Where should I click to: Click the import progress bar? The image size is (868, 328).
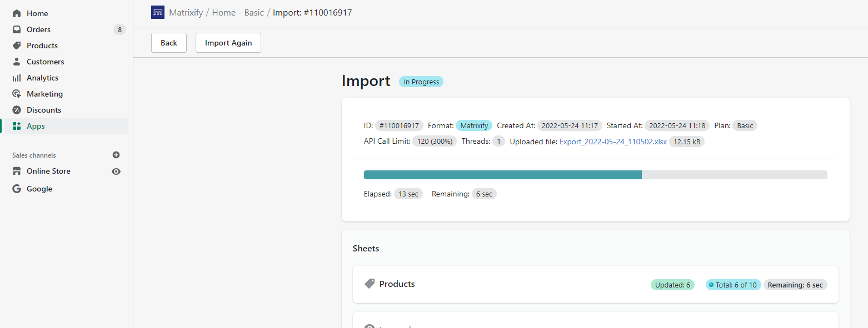point(595,175)
